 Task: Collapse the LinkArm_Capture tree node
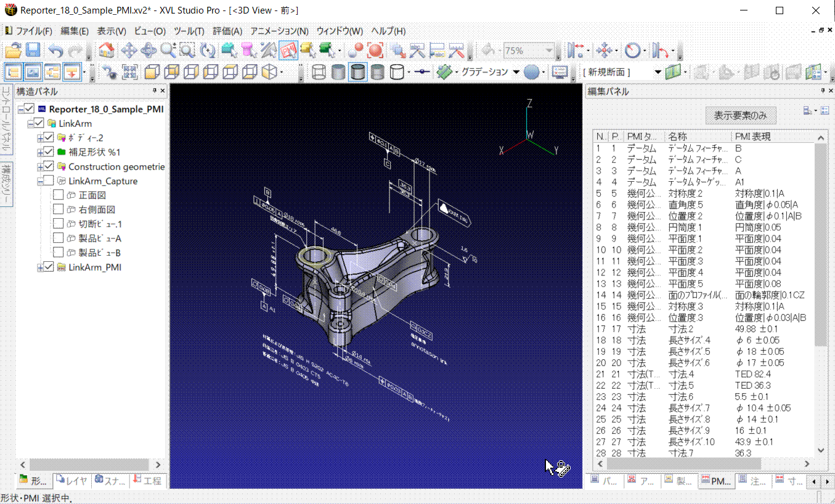tap(41, 181)
